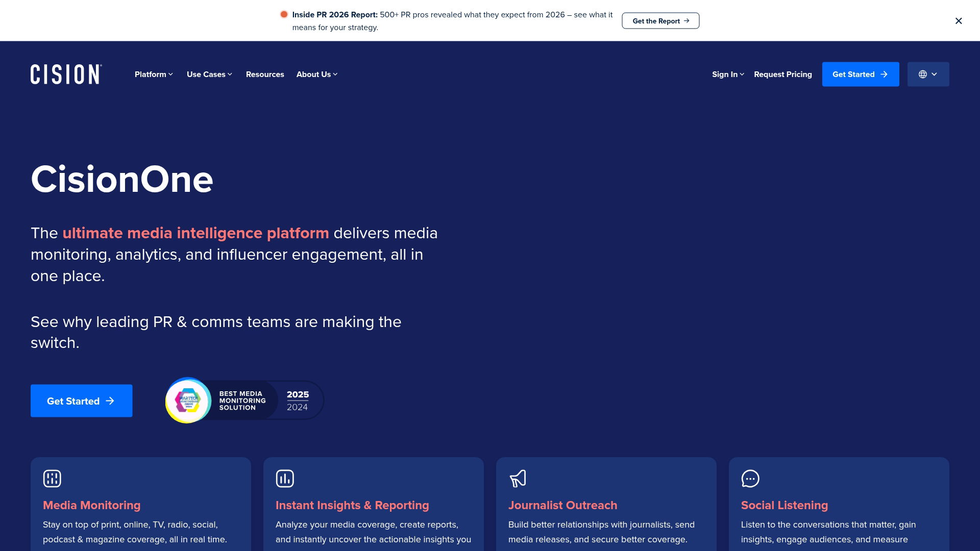The image size is (980, 551).
Task: Click the Journalist Outreach megaphone icon
Action: pyautogui.click(x=518, y=479)
